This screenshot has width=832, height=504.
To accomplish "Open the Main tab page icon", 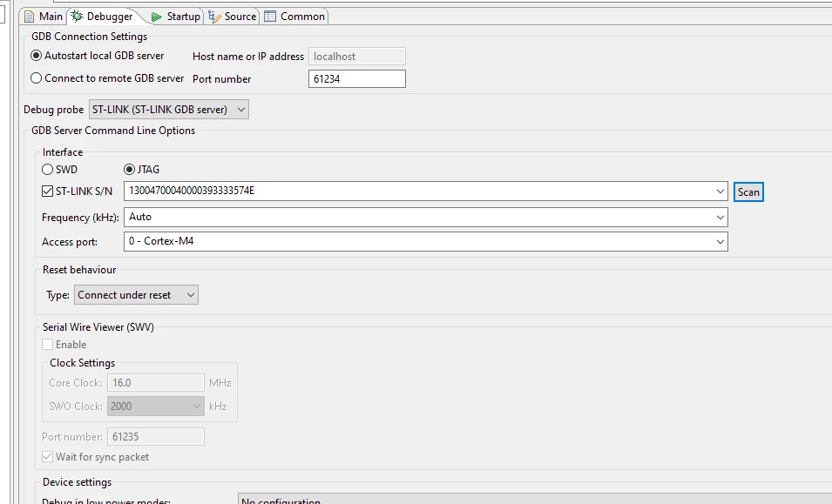I will click(29, 17).
